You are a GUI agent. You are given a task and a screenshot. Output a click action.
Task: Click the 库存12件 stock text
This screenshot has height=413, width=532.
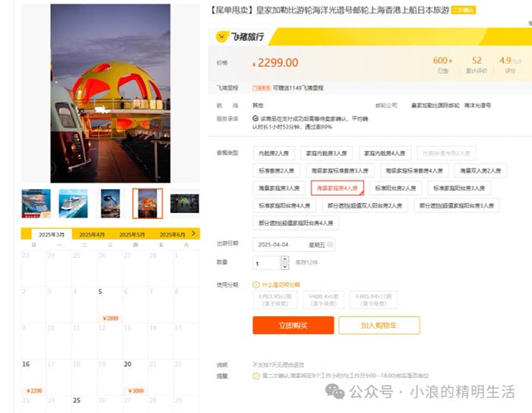tap(306, 262)
